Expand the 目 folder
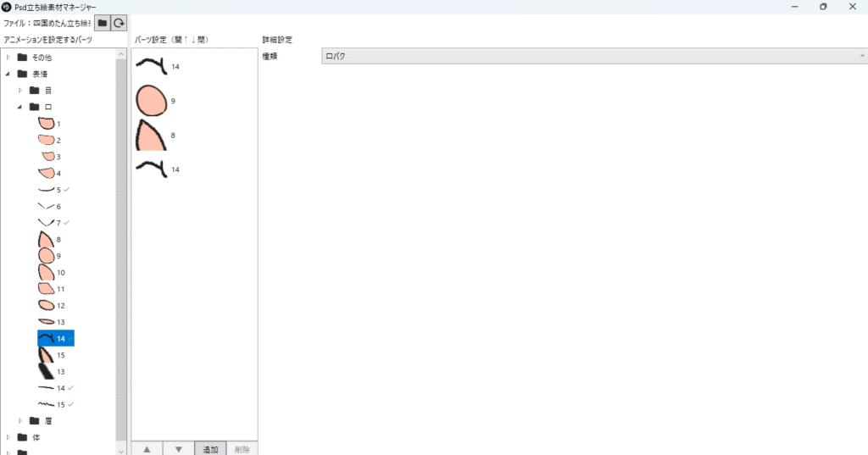The image size is (868, 455). click(20, 91)
